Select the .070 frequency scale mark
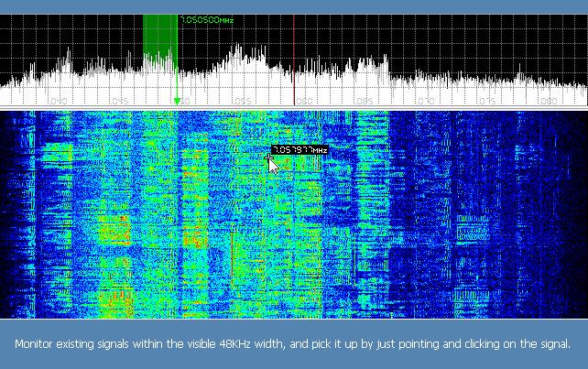The width and height of the screenshot is (588, 369). [426, 101]
